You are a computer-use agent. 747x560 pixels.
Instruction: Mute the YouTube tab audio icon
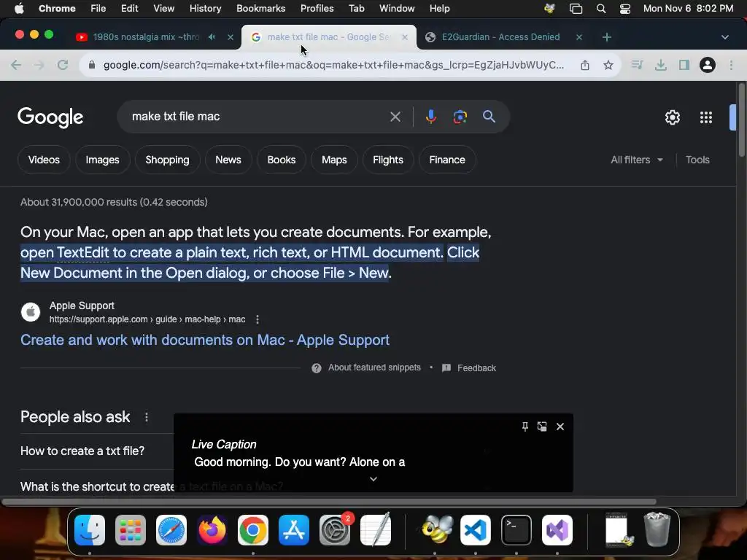pyautogui.click(x=212, y=37)
